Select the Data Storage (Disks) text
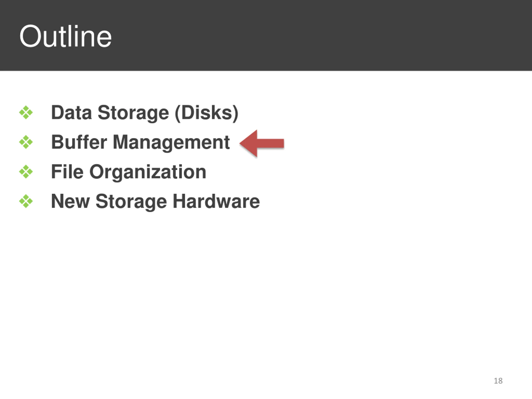 point(145,113)
